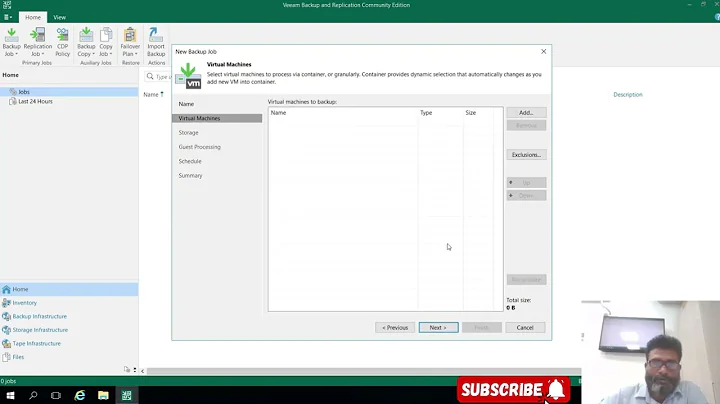Open the Windows Start menu
Viewport: 720px width, 404px height.
pyautogui.click(x=10, y=395)
